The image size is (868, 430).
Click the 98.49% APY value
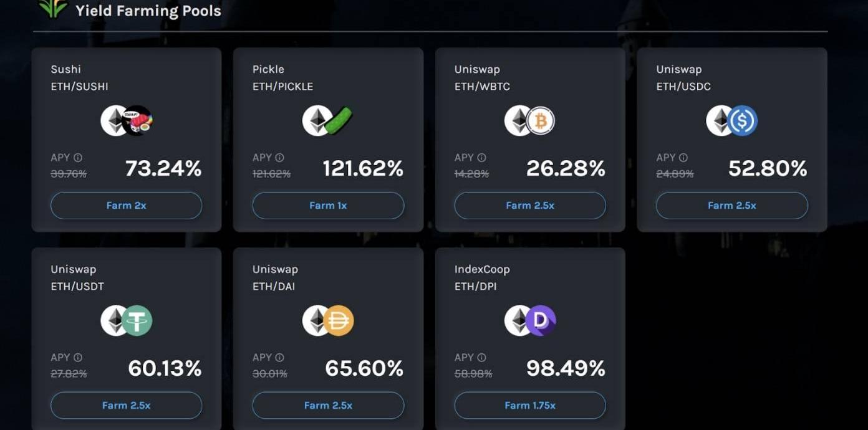click(566, 368)
